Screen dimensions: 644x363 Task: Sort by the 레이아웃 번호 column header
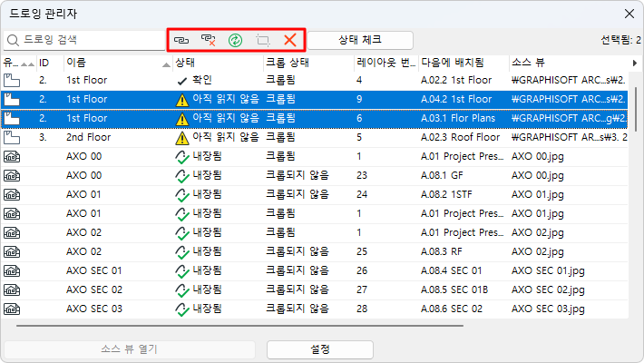click(x=386, y=63)
